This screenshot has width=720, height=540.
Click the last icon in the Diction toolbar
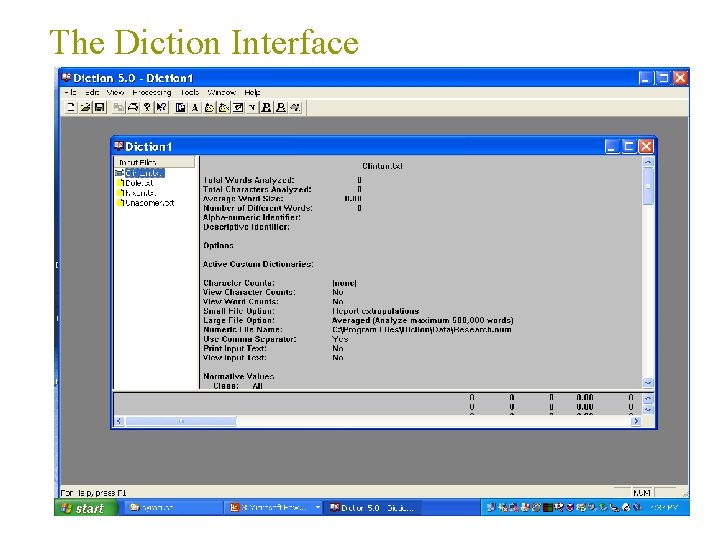295,107
